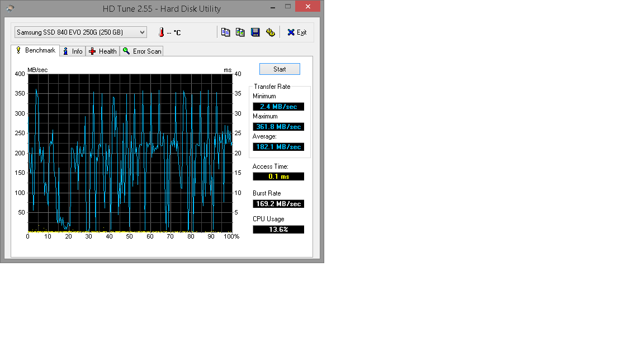Screen dimensions: 644x362
Task: Open the options wrench icon
Action: pos(270,32)
